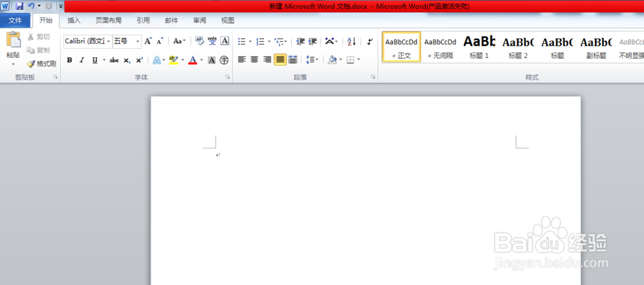The image size is (644, 285).
Task: Align text left
Action: [x=242, y=60]
